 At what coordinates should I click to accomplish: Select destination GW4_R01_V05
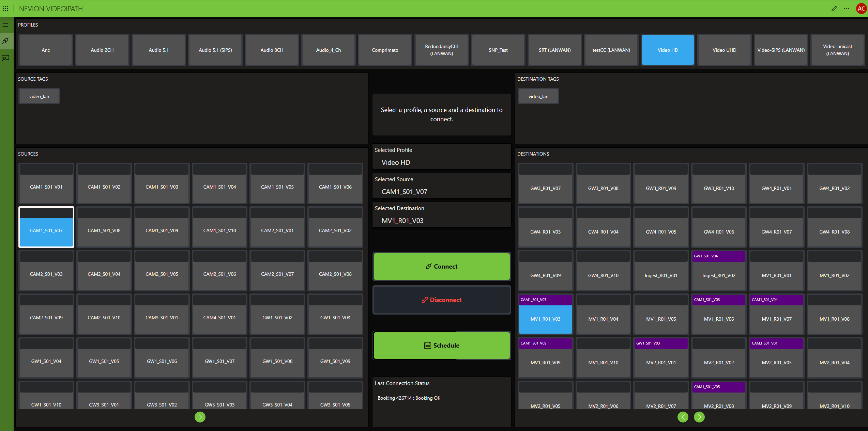661,227
